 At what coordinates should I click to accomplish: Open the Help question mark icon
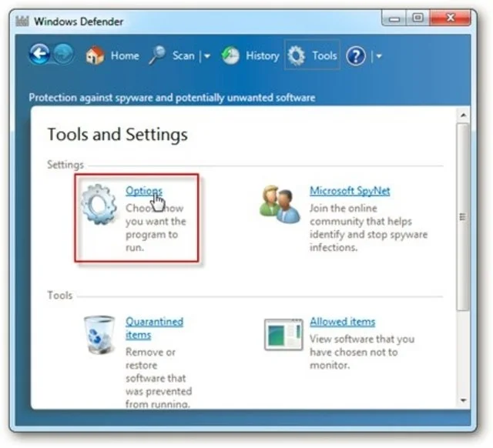tap(356, 56)
